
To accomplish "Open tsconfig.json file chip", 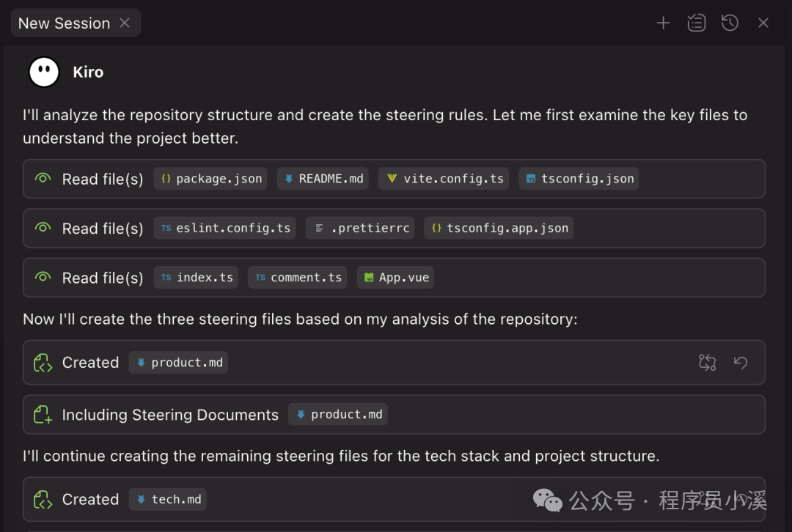I will [579, 179].
